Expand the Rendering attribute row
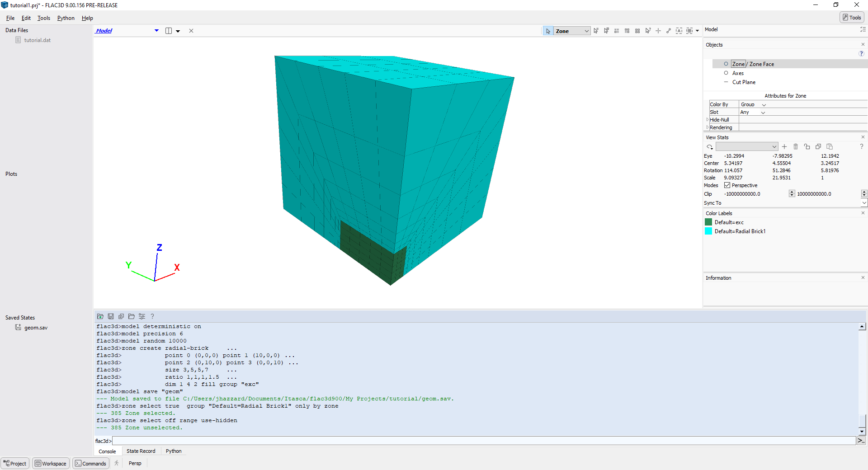This screenshot has height=470, width=868. coord(708,127)
